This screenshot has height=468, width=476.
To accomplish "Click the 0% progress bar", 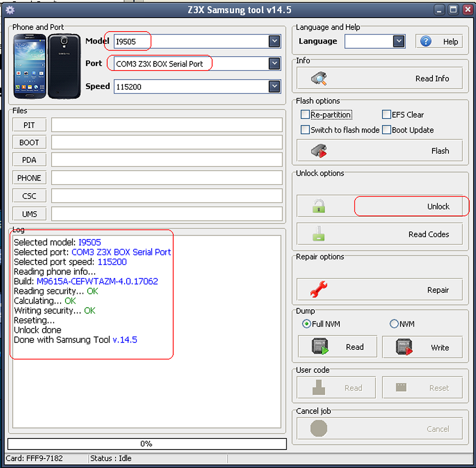I will 147,443.
